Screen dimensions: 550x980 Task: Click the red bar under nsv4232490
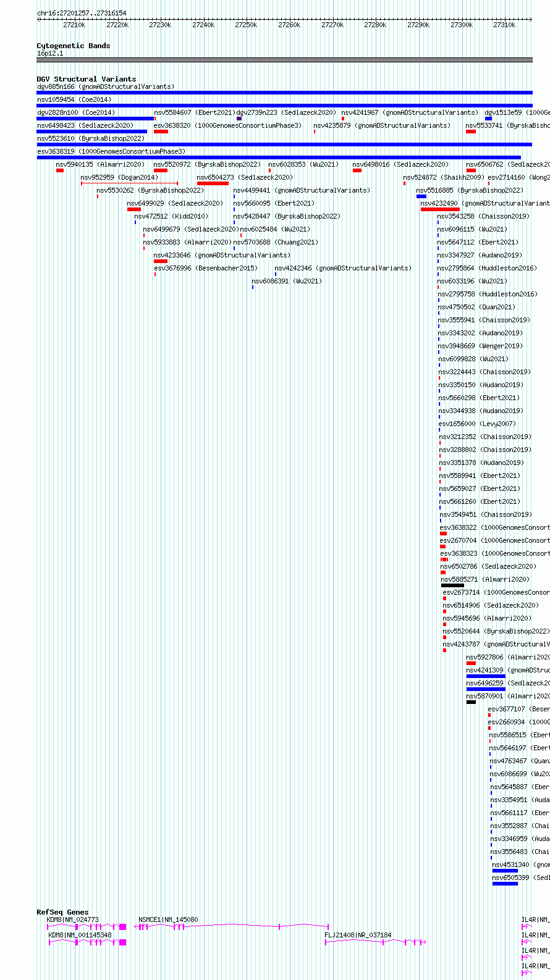tap(440, 209)
